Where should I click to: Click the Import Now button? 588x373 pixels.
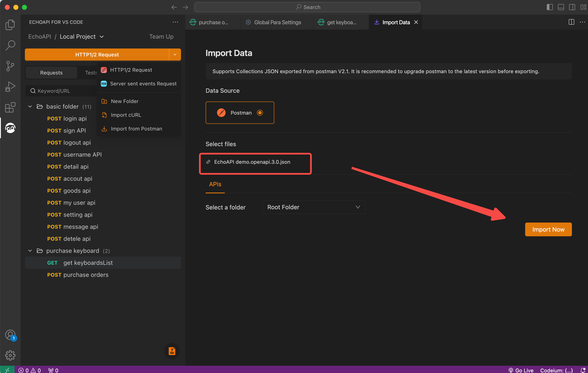point(548,229)
